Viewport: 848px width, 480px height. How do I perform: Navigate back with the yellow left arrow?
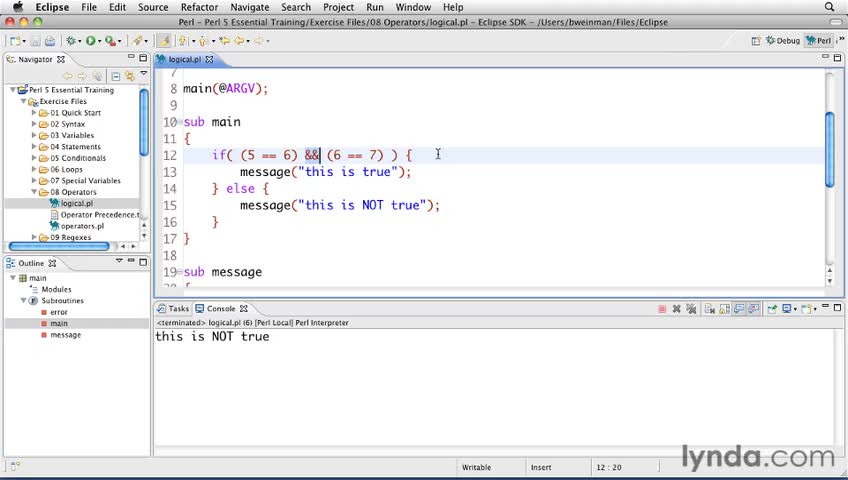tap(239, 41)
